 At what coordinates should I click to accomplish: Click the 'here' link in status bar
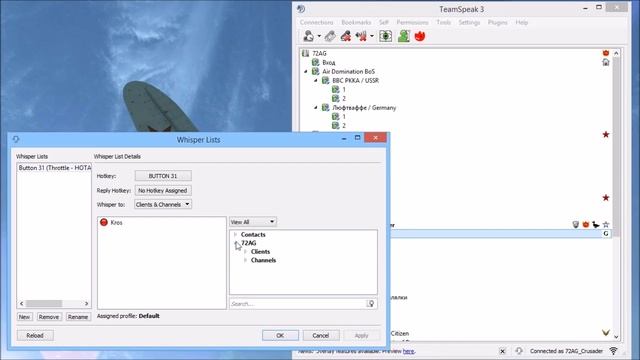[x=409, y=351]
